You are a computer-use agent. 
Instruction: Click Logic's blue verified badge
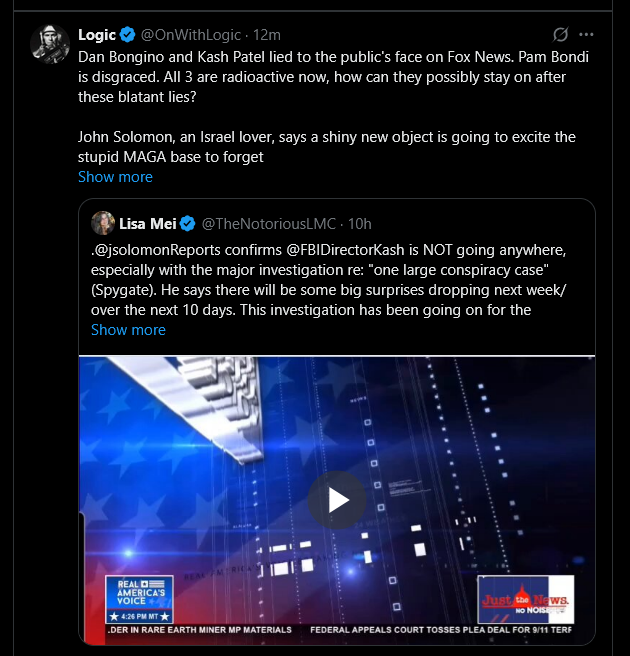tap(127, 35)
